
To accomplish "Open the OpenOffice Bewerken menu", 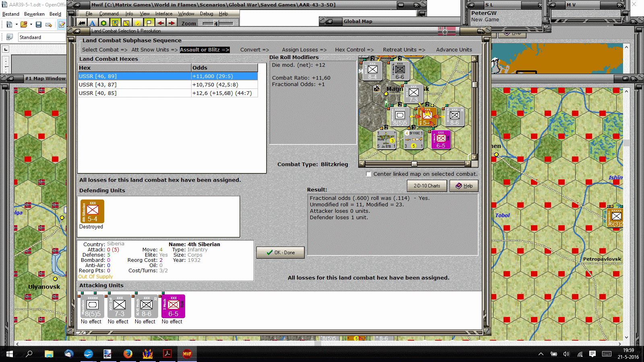I will (x=34, y=14).
